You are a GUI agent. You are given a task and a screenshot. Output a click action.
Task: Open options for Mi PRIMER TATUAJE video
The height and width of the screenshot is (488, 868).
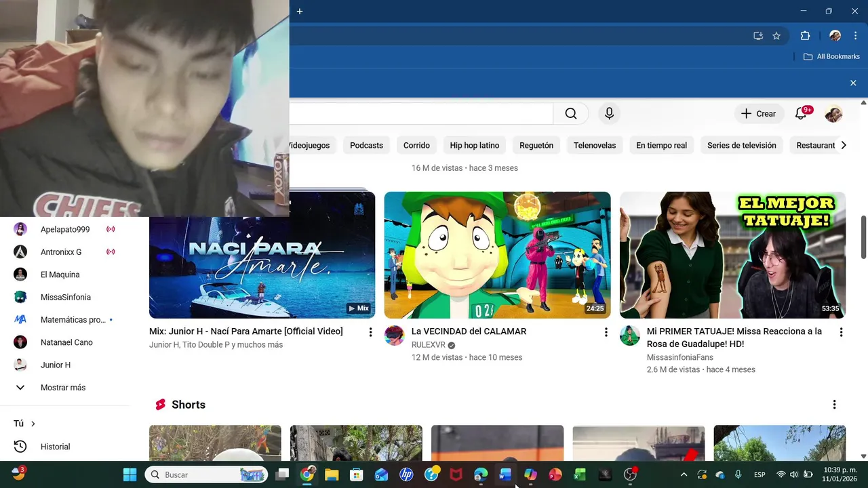click(841, 332)
